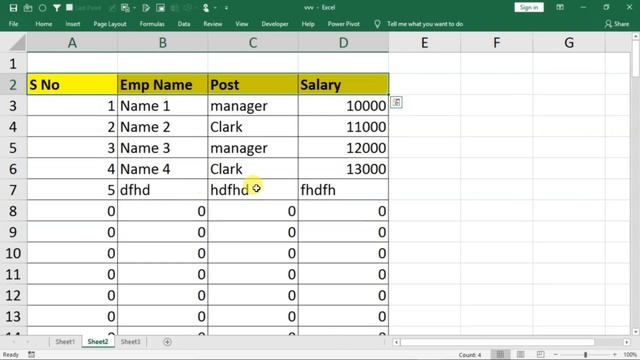Switch to Normal view icon
This screenshot has width=640, height=360.
coord(500,354)
